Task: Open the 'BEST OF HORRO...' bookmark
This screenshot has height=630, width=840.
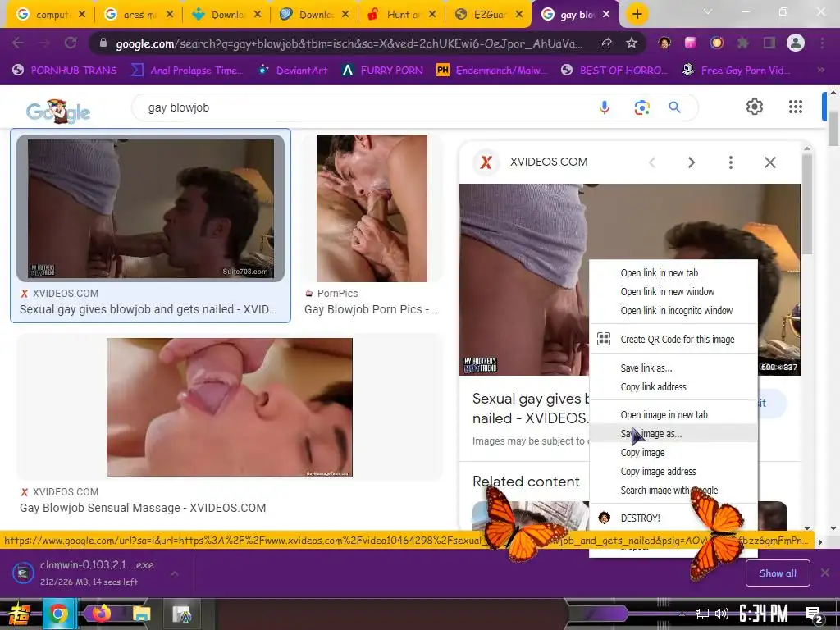Action: pos(615,71)
